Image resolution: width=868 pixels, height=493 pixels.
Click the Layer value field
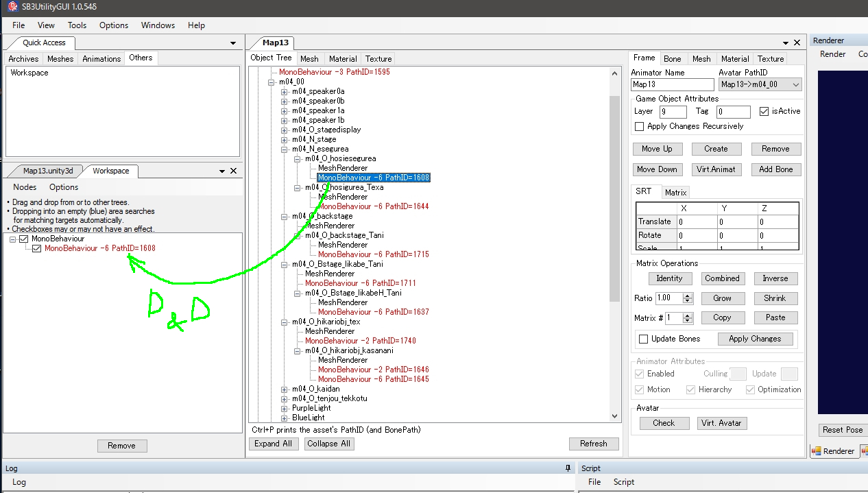[x=673, y=112]
